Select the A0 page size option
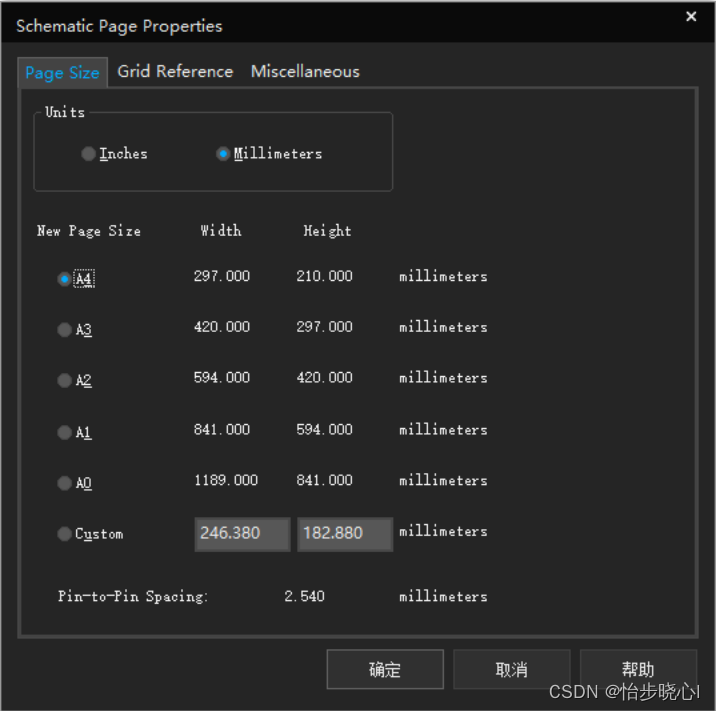This screenshot has height=711, width=716. (65, 484)
